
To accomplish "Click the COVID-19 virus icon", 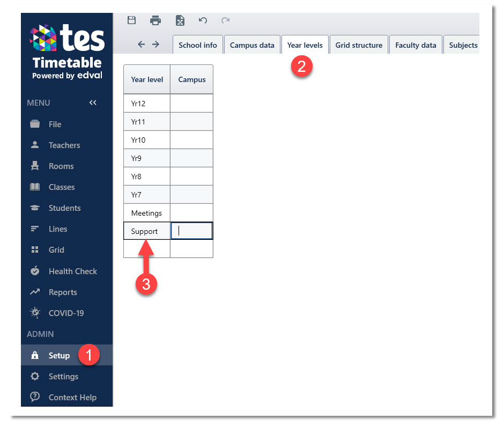I will coord(35,312).
